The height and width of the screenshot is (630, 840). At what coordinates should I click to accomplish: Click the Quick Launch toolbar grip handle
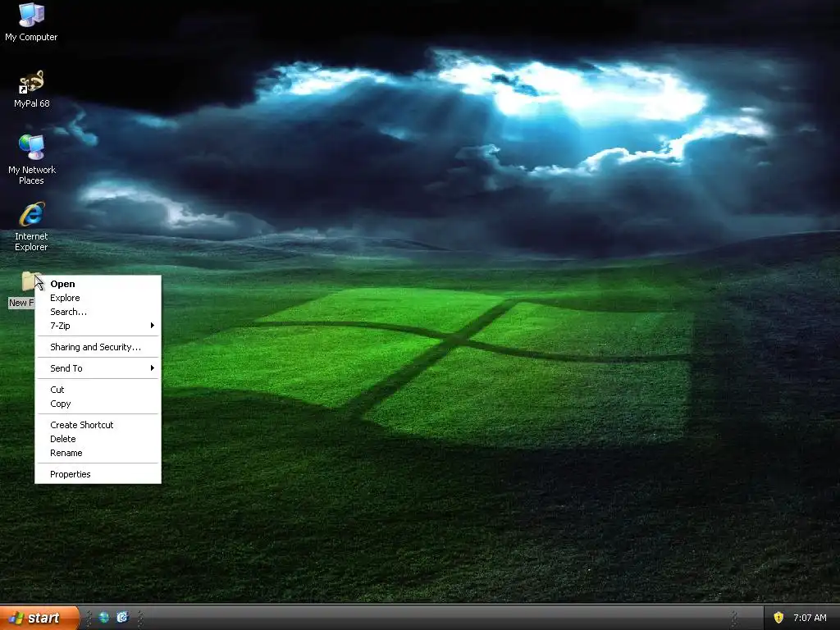pos(89,618)
